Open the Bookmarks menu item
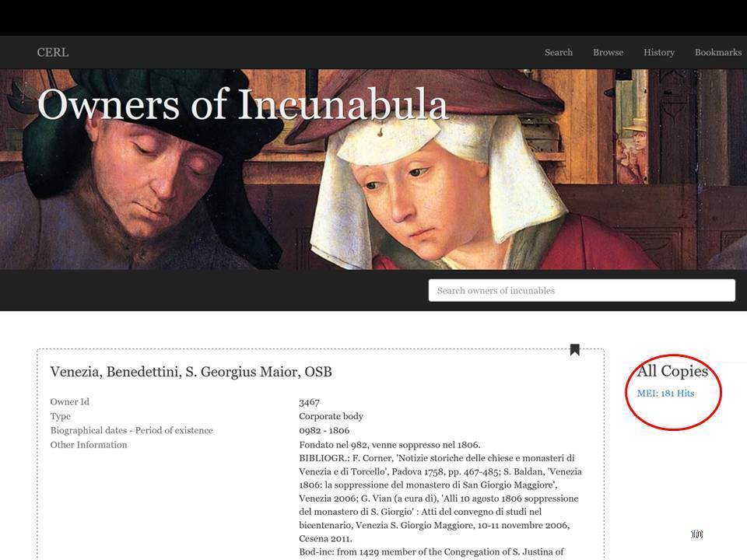The image size is (747, 560). tap(718, 52)
